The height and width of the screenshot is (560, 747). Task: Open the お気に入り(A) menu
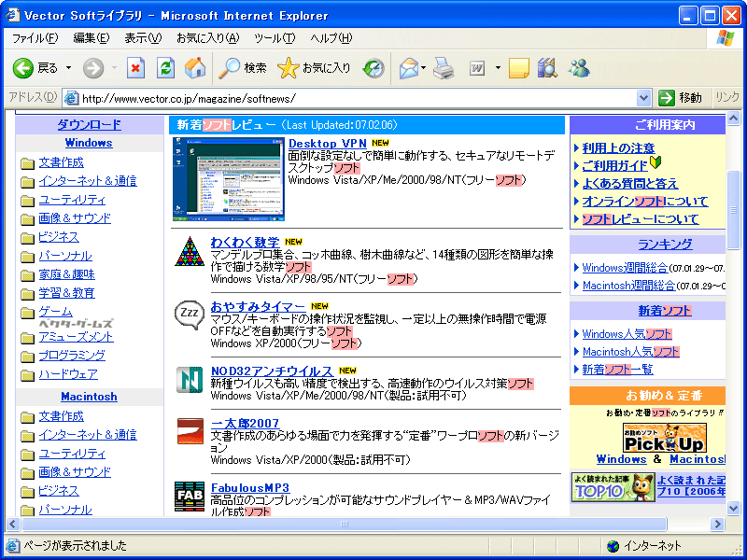click(207, 38)
